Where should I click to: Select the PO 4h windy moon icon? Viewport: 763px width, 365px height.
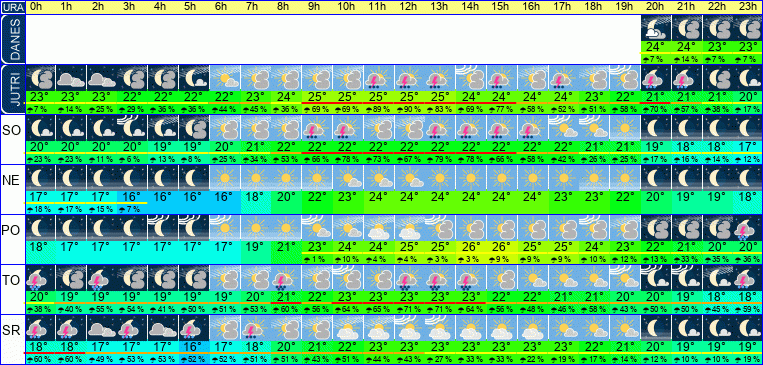[x=163, y=228]
